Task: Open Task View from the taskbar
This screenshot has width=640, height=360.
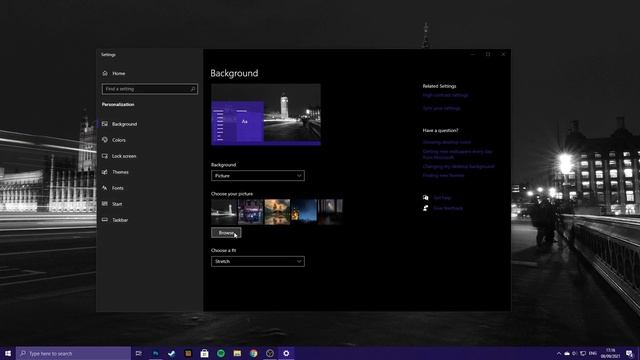Action: pyautogui.click(x=139, y=353)
